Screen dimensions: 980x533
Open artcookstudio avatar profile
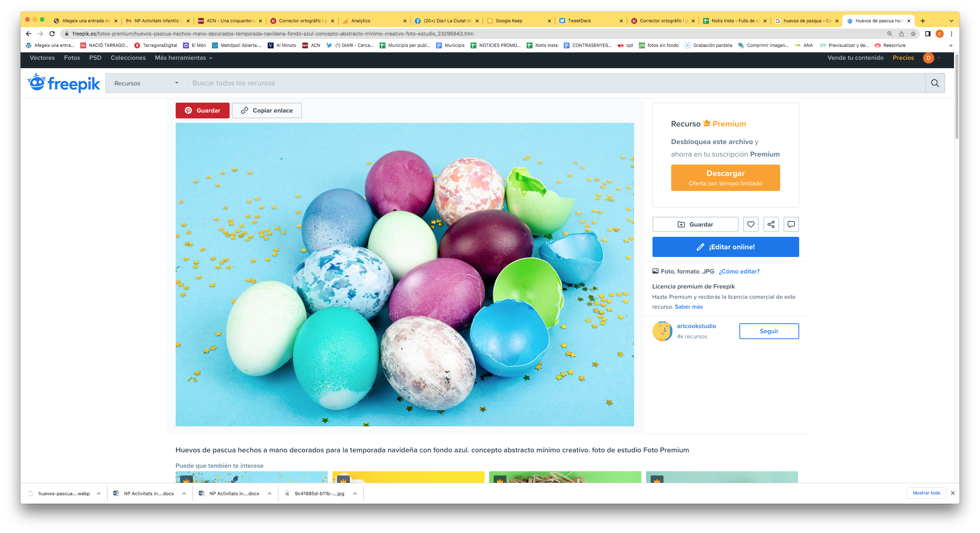tap(662, 331)
